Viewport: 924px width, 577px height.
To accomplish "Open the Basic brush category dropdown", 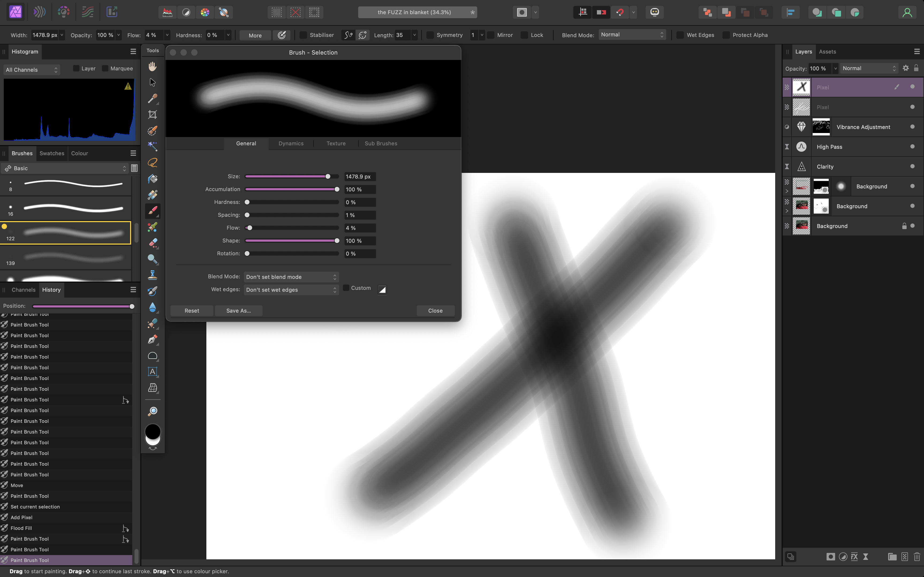I will pyautogui.click(x=65, y=168).
